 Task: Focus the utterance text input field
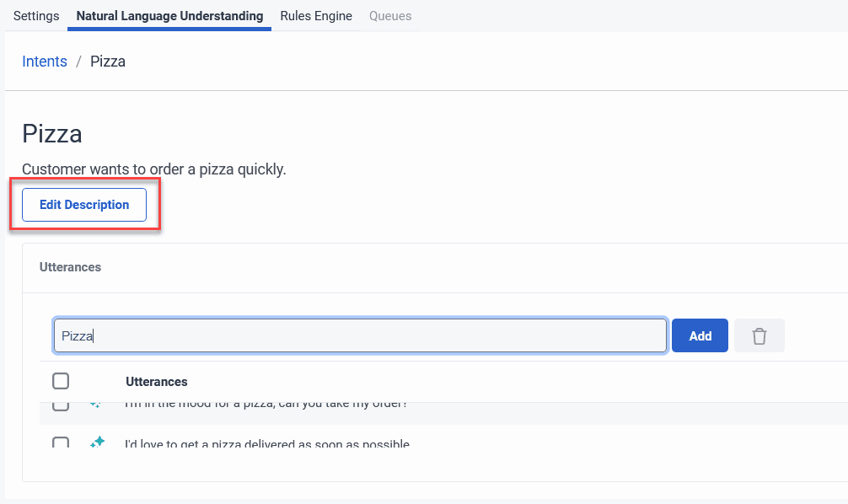pos(361,335)
